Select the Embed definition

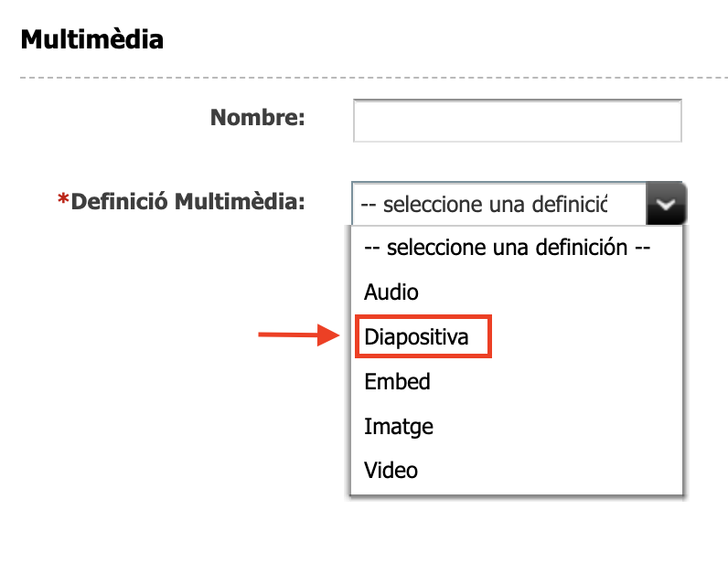point(397,381)
